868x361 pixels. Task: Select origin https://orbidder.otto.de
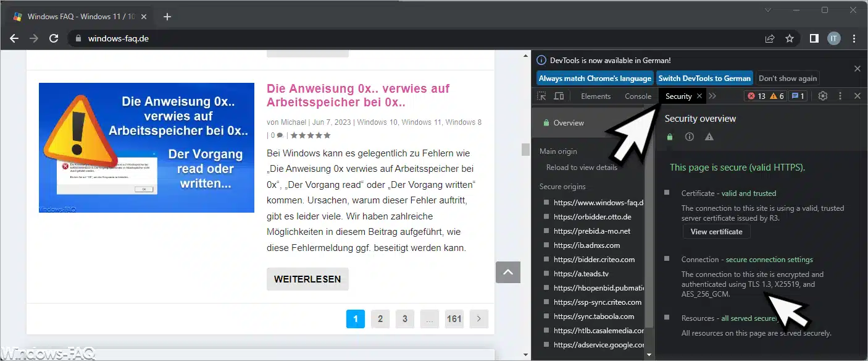tap(593, 217)
